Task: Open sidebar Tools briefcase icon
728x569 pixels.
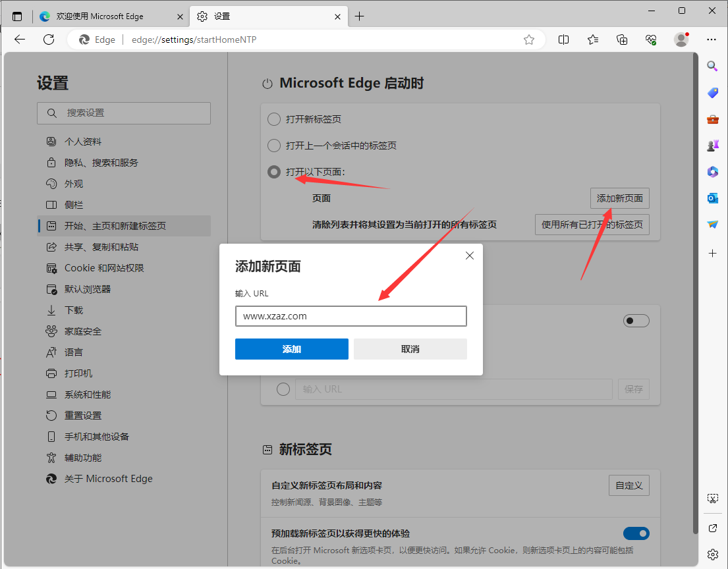Action: [713, 119]
